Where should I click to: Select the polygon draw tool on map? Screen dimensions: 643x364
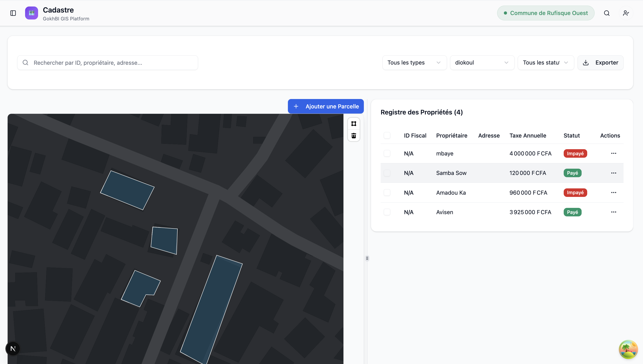354,124
